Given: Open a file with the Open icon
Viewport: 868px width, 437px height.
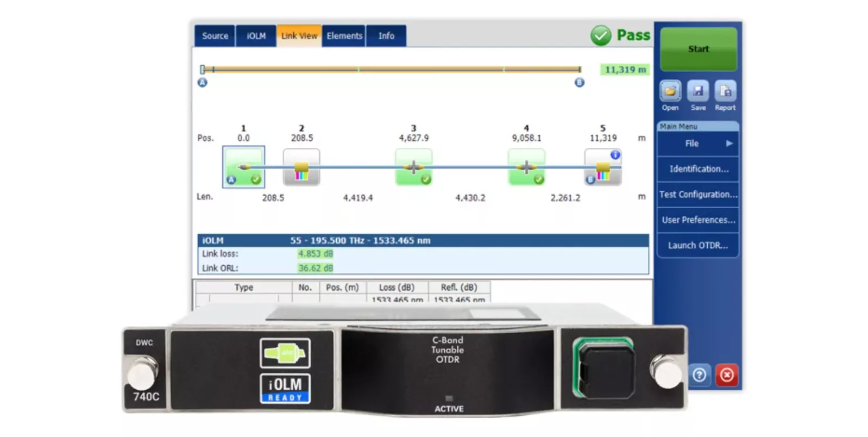Looking at the screenshot, I should coord(670,91).
